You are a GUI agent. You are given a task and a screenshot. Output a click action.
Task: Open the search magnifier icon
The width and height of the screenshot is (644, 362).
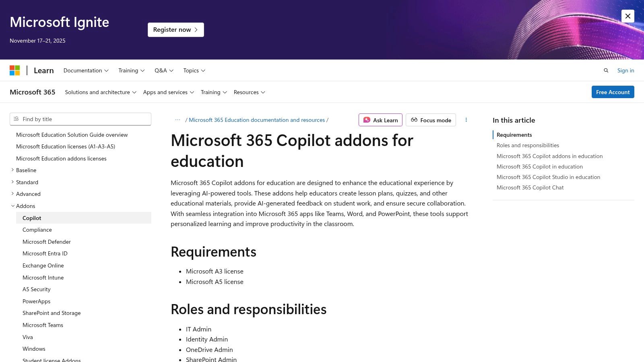(606, 70)
